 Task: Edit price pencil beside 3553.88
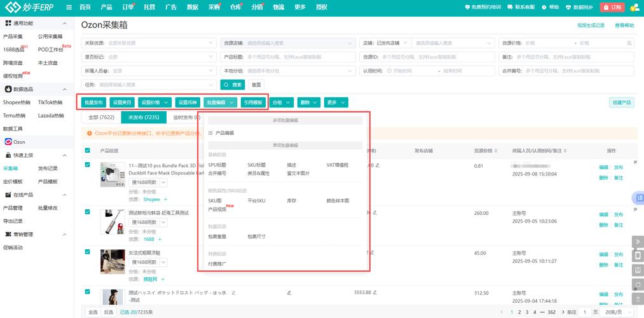click(374, 293)
